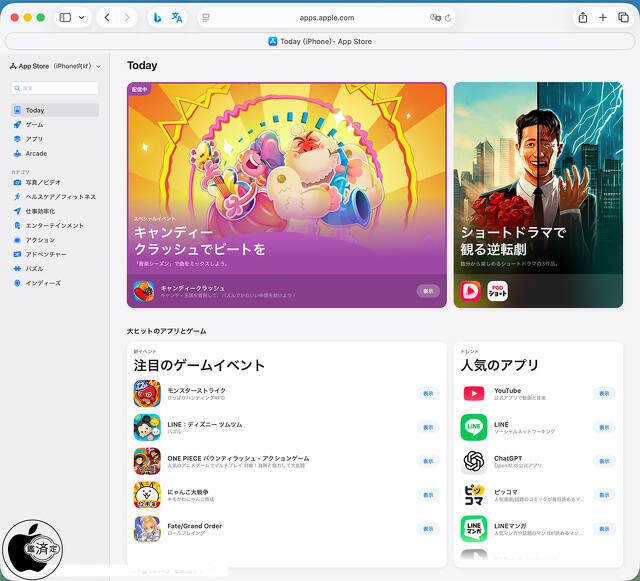Open the ゲーム (Games) rocket icon
Screen dimensions: 640x581
[x=17, y=125]
